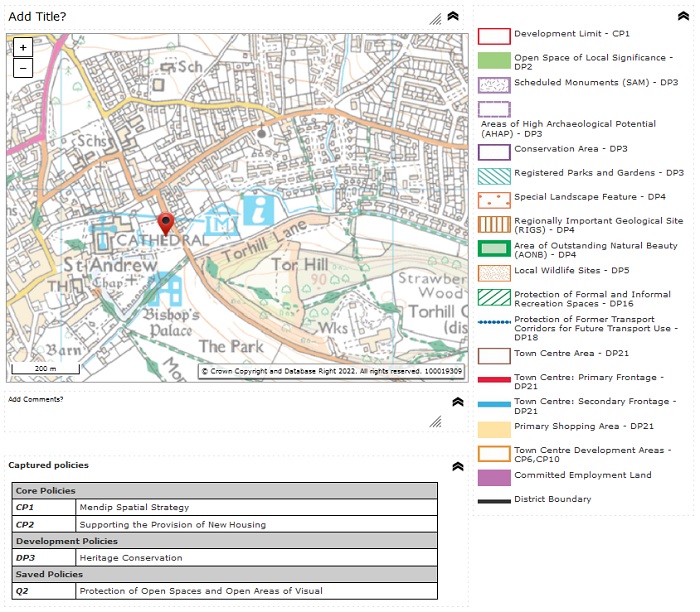
Task: Select the CP1 policy code cell
Action: [x=44, y=508]
